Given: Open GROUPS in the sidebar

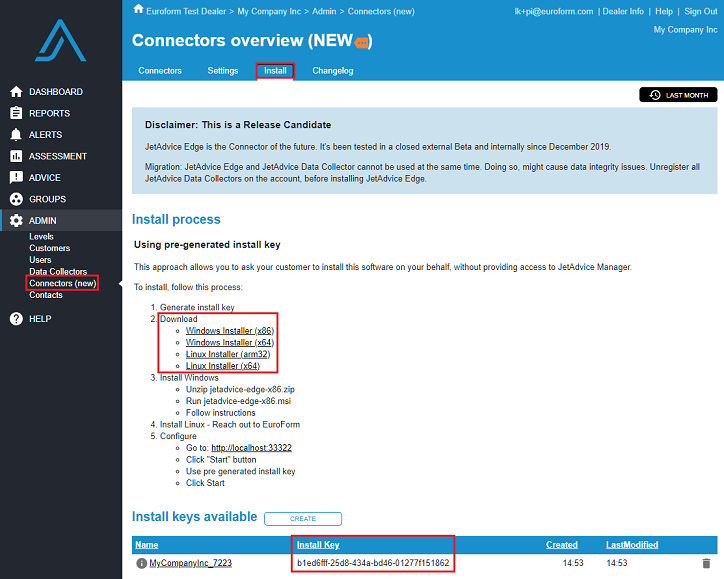Looking at the screenshot, I should [48, 199].
